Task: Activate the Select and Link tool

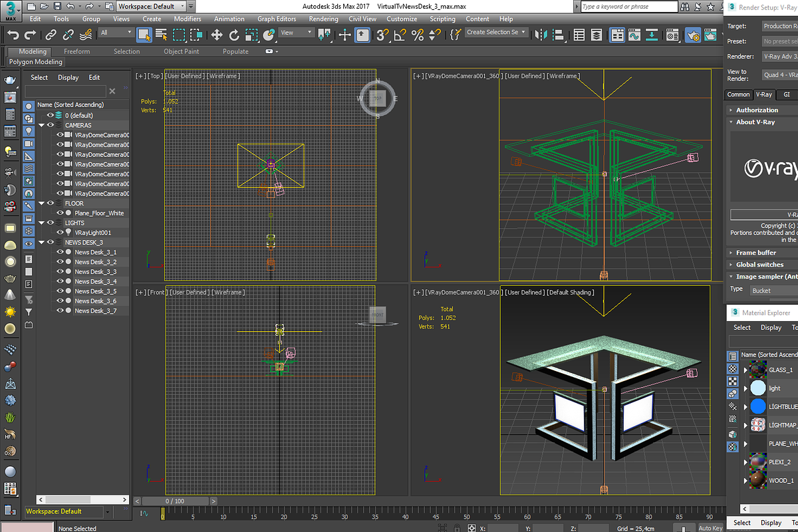Action: click(x=51, y=35)
